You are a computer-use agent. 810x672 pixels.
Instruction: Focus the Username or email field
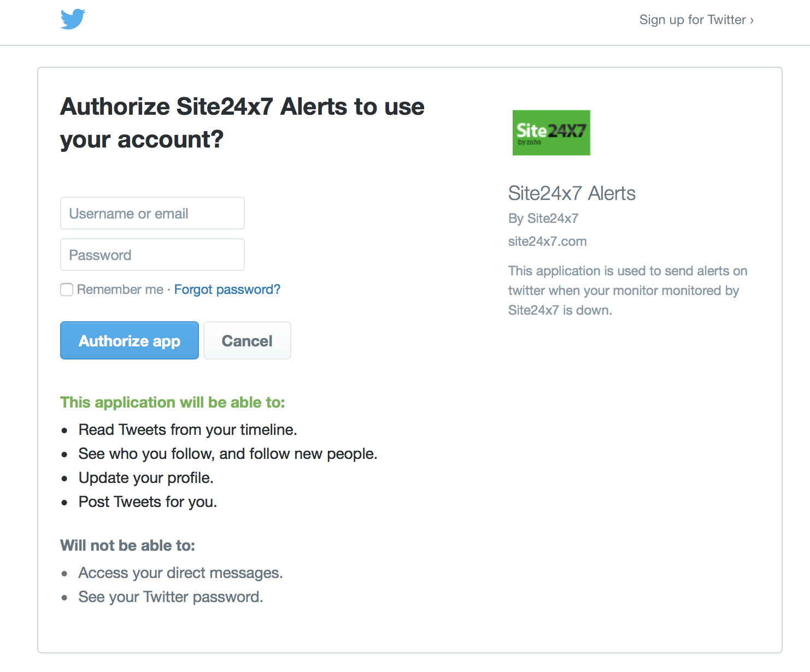152,213
